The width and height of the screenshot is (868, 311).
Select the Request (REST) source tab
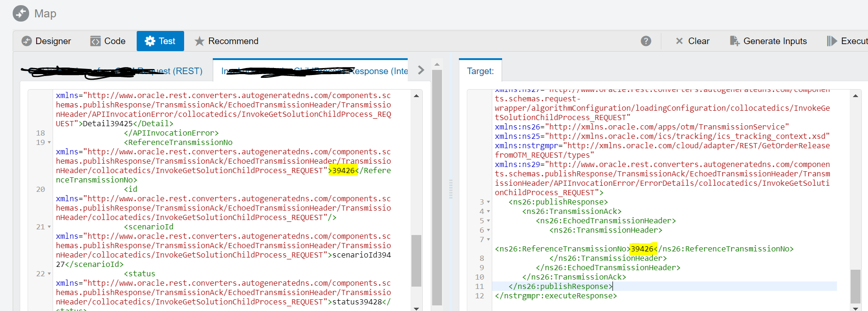pyautogui.click(x=115, y=71)
